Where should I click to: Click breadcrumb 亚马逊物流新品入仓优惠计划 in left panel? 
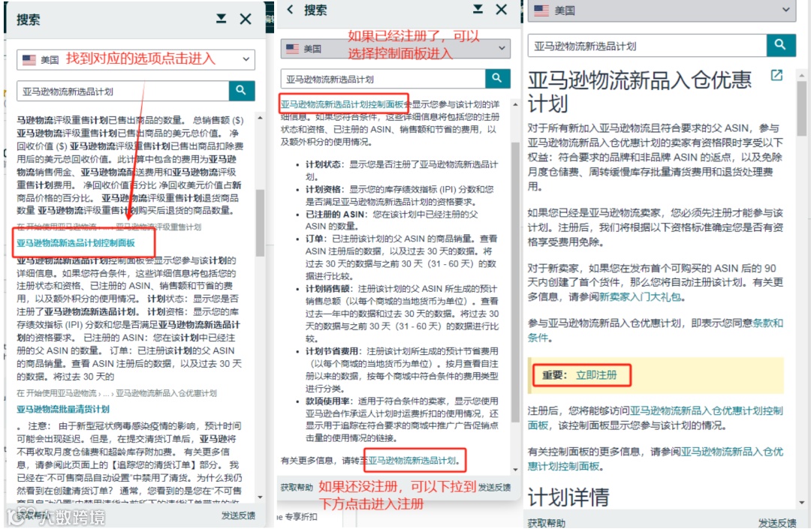coord(166,393)
